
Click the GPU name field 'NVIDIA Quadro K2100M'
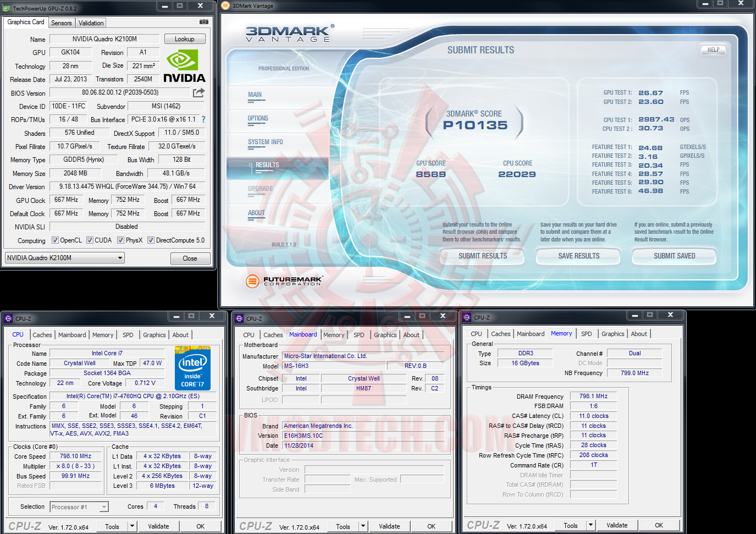(104, 39)
